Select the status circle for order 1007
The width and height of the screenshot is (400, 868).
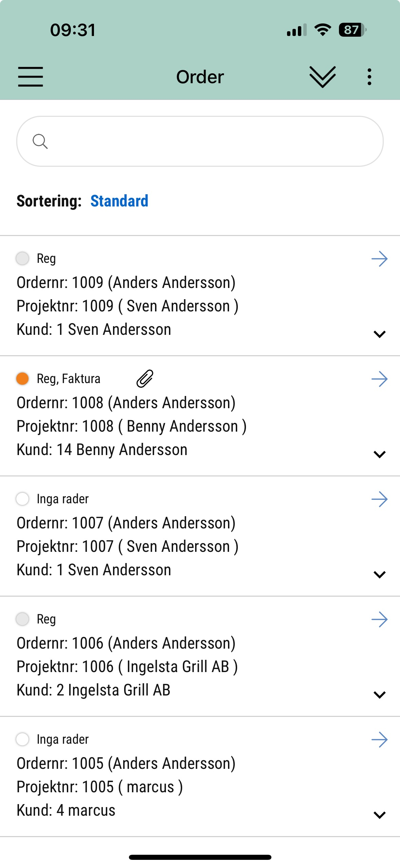(x=23, y=499)
